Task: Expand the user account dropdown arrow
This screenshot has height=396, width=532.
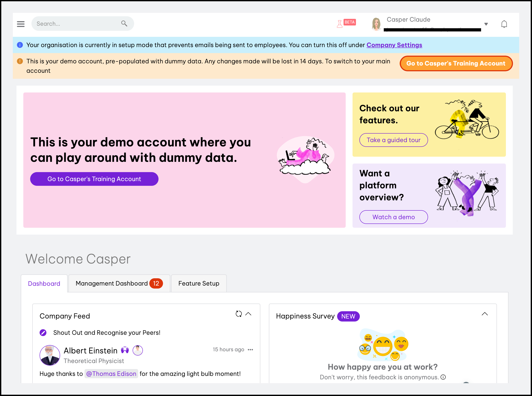Action: tap(486, 24)
